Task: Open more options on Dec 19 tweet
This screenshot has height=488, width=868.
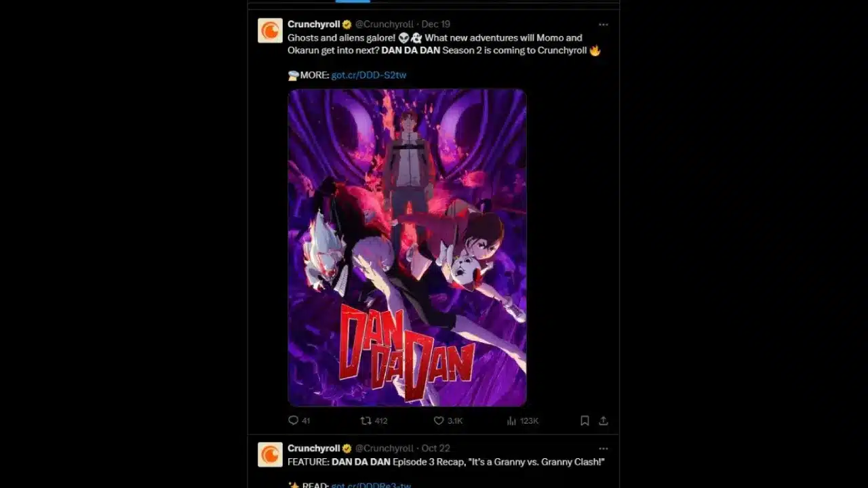Action: (604, 24)
